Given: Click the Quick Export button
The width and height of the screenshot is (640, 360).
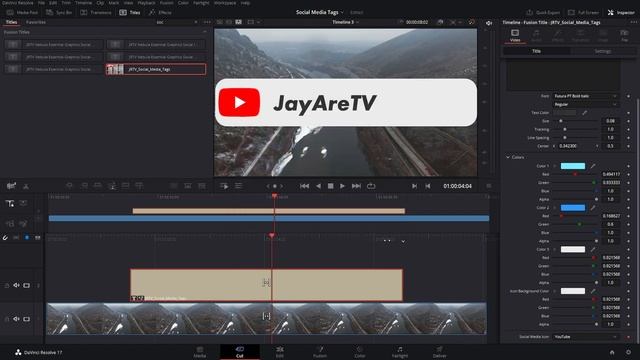Looking at the screenshot, I should point(542,13).
